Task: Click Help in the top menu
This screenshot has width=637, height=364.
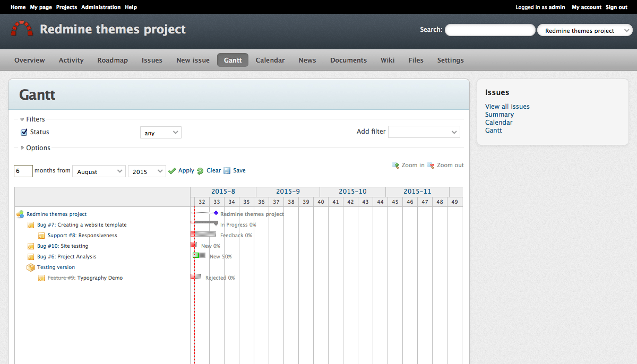Action: [131, 7]
